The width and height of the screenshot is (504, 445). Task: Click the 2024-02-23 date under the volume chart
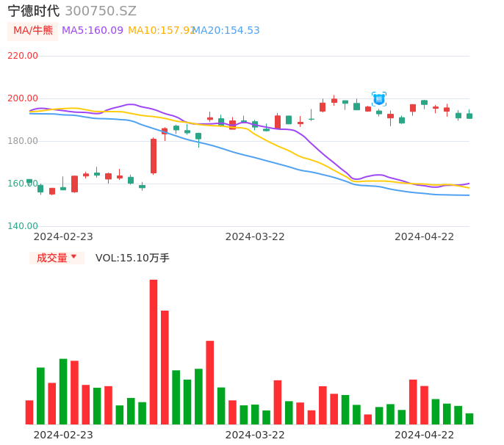(x=63, y=435)
